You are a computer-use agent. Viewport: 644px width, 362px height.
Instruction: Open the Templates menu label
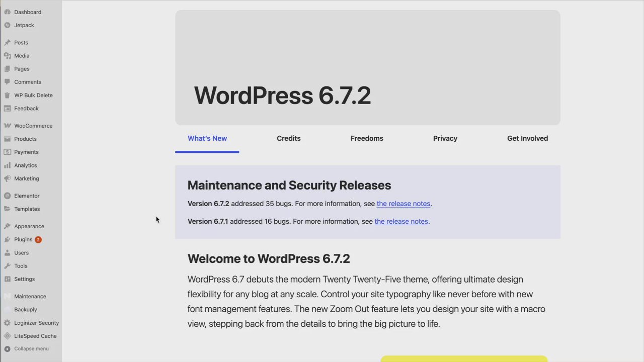[27, 209]
